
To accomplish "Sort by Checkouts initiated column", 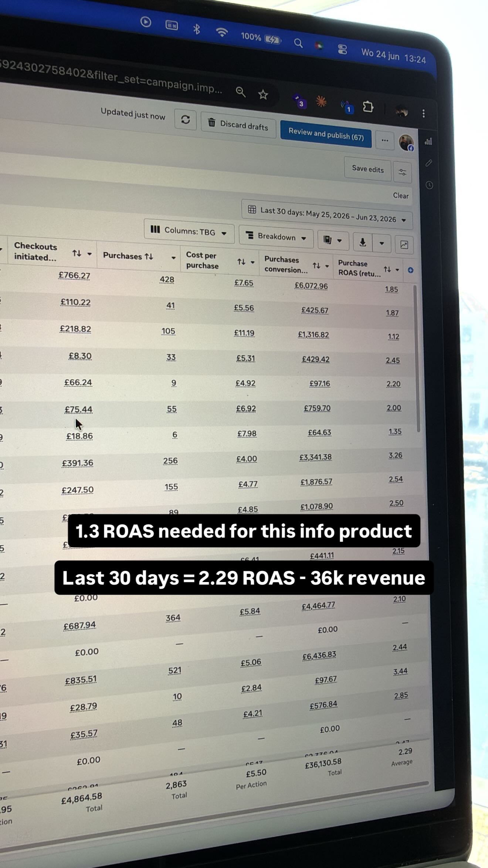I will (77, 253).
